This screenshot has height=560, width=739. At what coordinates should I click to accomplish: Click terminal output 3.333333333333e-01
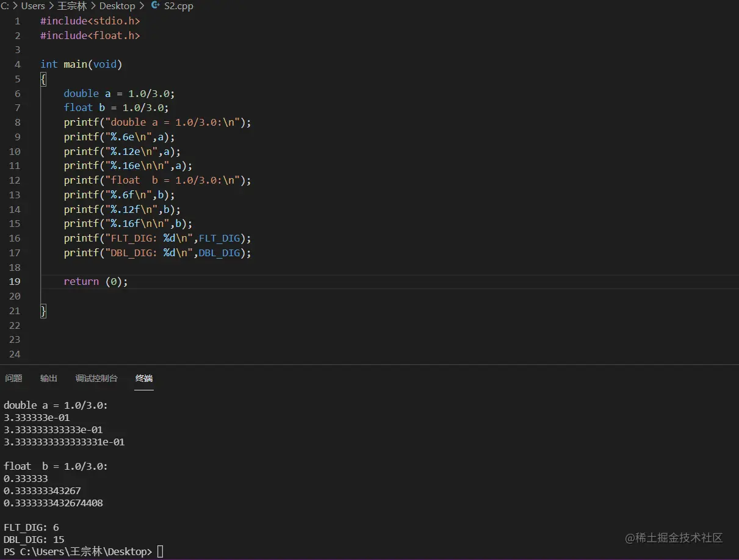click(x=53, y=429)
